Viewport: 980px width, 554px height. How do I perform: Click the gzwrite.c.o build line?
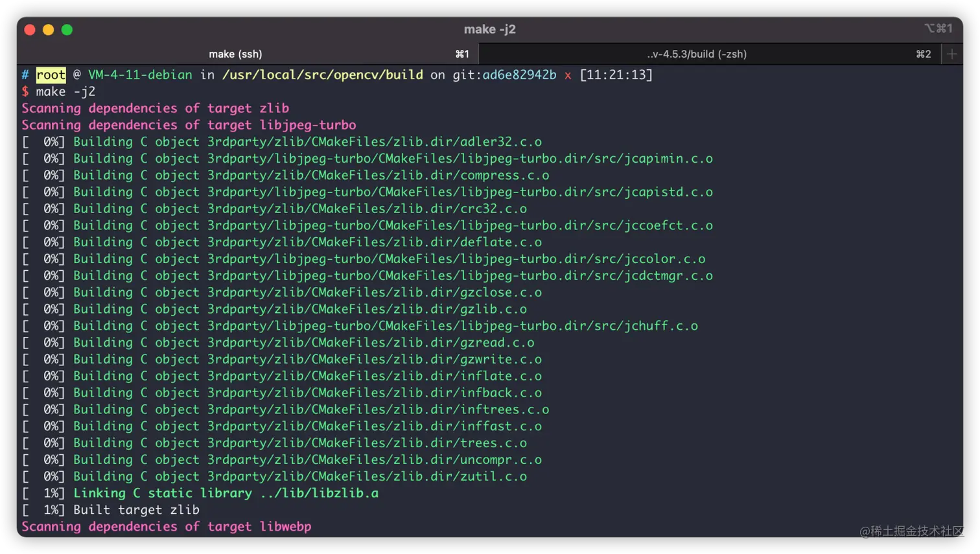point(282,360)
